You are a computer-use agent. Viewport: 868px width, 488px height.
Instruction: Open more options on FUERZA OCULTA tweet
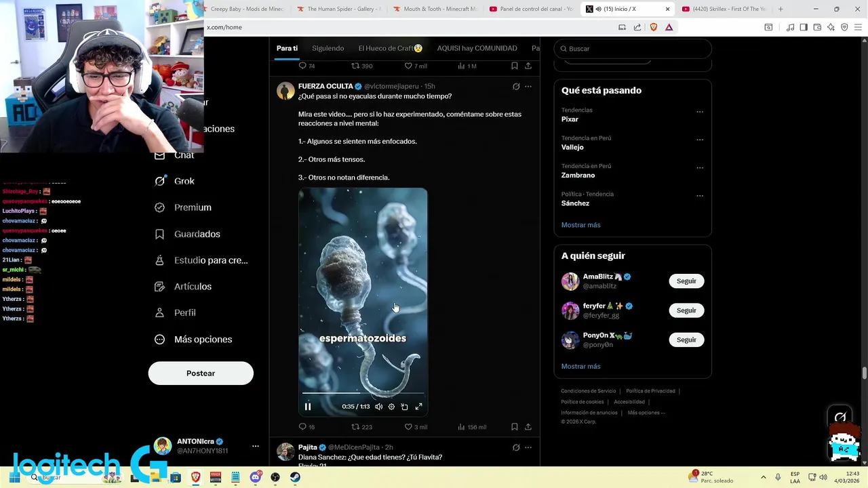(x=528, y=86)
